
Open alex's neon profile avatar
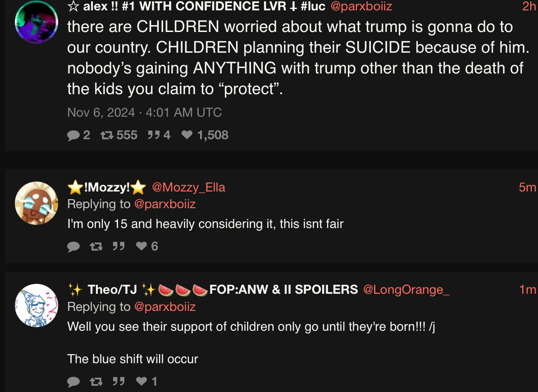click(x=36, y=22)
